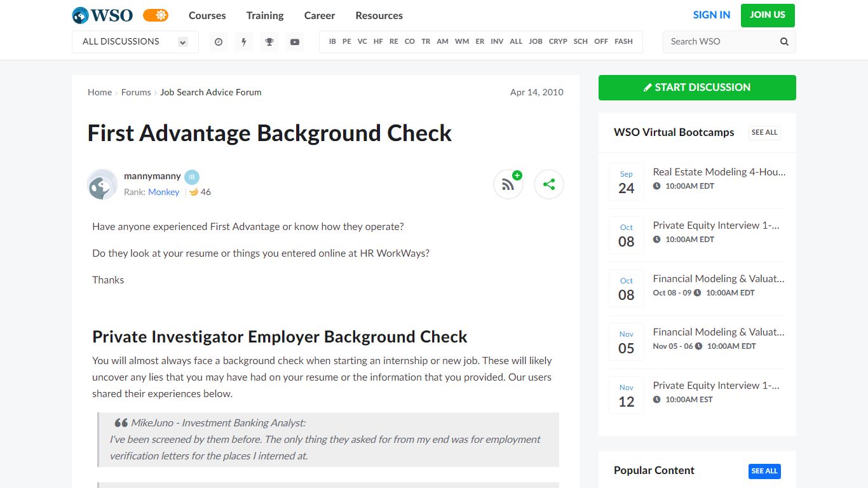
Task: Click SEE ALL for Popular Content
Action: (x=764, y=471)
